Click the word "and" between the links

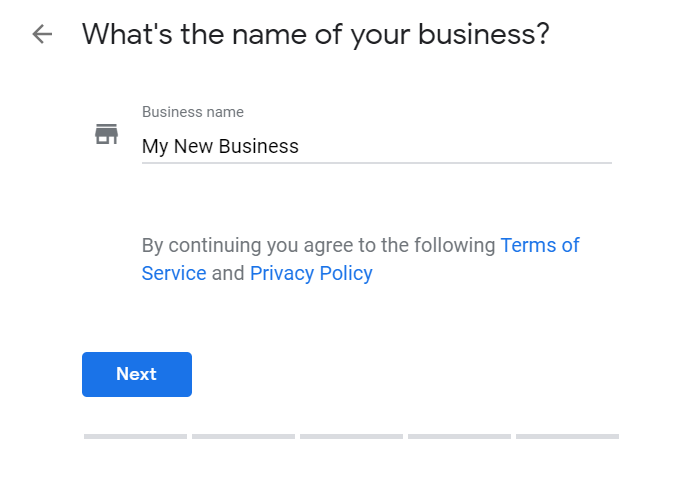coord(228,273)
